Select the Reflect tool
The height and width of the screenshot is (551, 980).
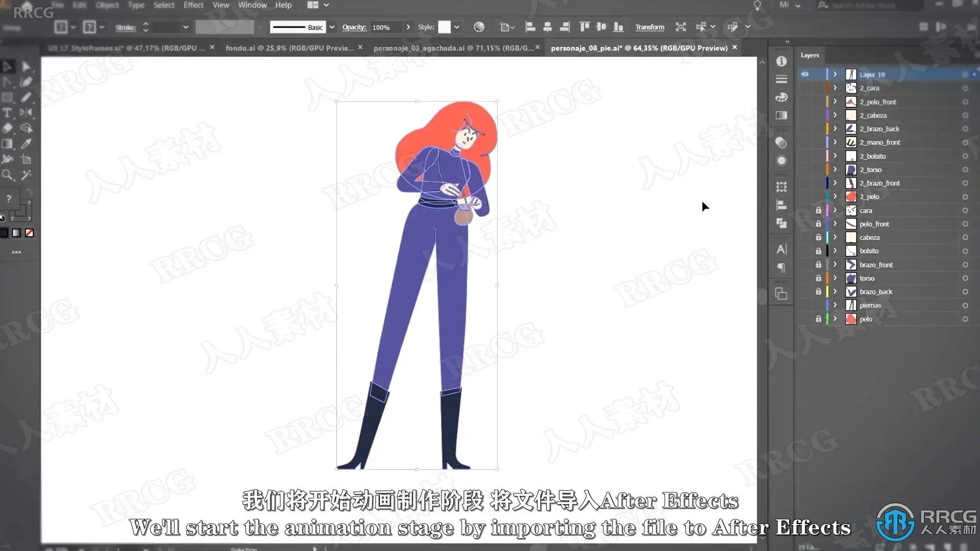click(x=26, y=113)
